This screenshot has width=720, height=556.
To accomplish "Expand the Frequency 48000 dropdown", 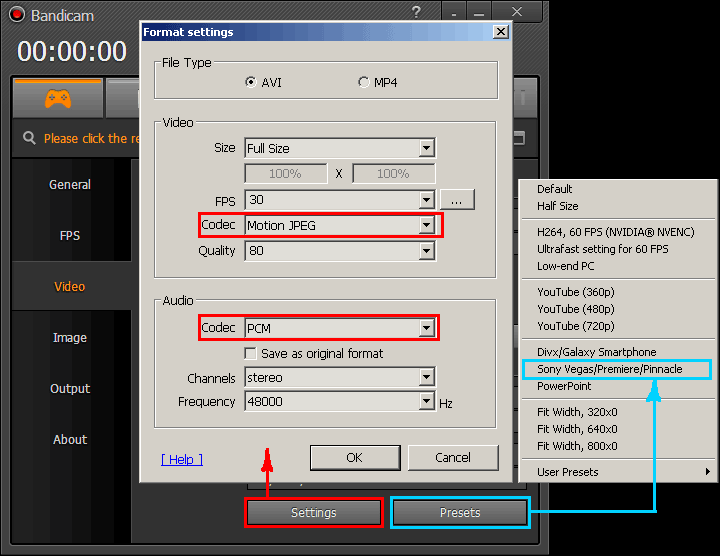I will pos(427,401).
